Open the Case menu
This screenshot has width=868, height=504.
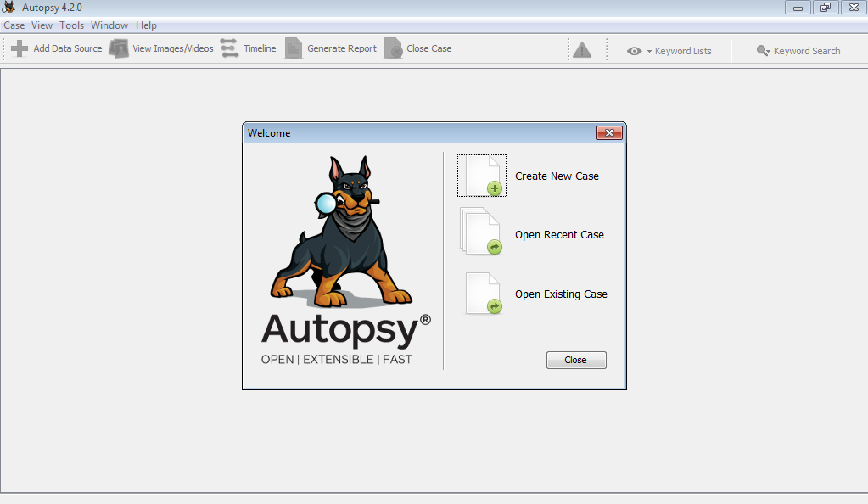click(14, 25)
